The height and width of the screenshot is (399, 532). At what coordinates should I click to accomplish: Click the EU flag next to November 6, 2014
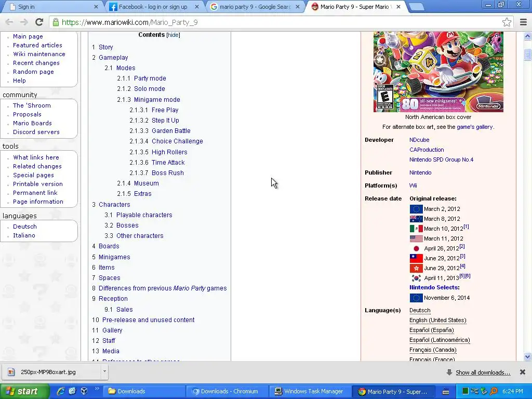click(x=416, y=298)
